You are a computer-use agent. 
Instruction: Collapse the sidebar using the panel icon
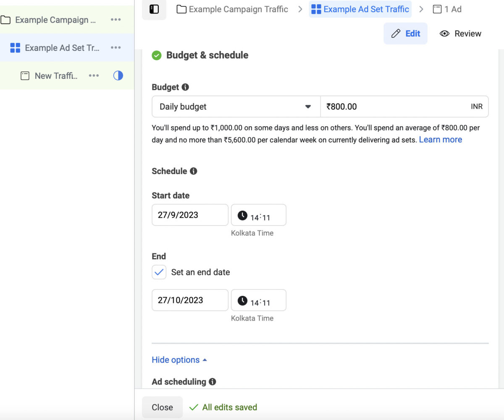pos(154,9)
